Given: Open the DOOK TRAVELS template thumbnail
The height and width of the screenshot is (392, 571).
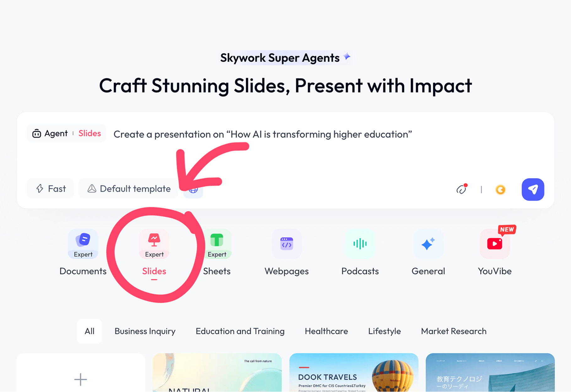Looking at the screenshot, I should (354, 373).
